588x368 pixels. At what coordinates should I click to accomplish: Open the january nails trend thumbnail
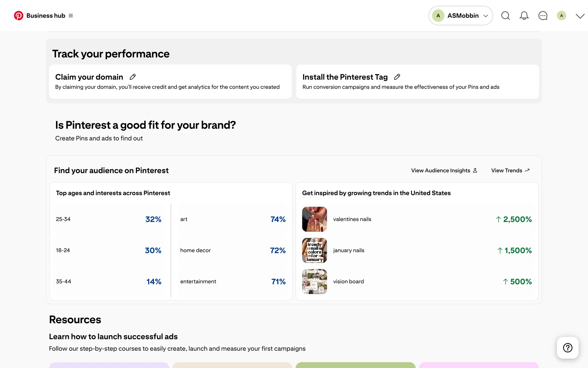pos(315,251)
